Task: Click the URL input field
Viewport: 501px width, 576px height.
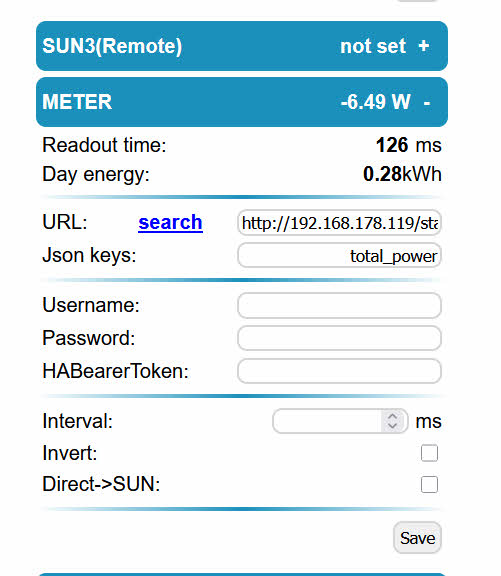Action: (339, 223)
